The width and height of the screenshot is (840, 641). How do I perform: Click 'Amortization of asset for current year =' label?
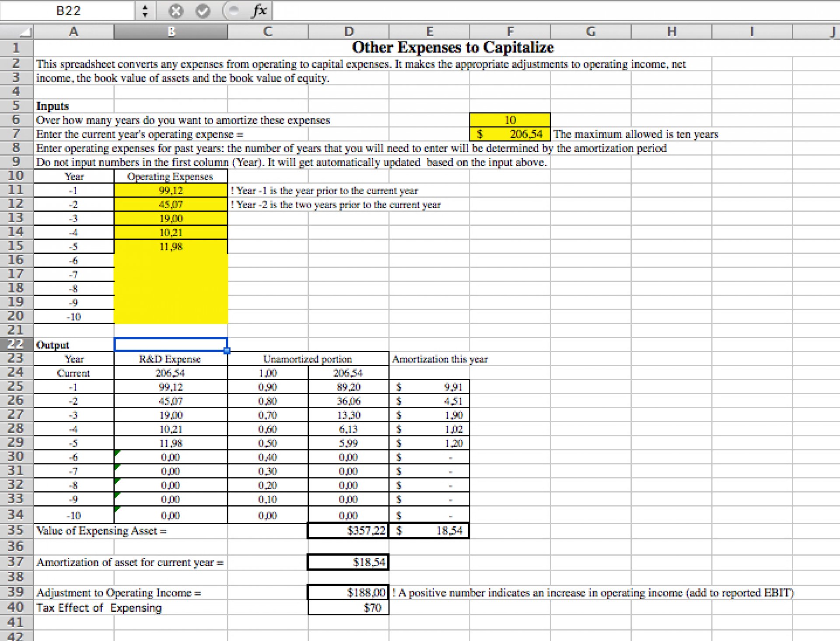tap(130, 562)
